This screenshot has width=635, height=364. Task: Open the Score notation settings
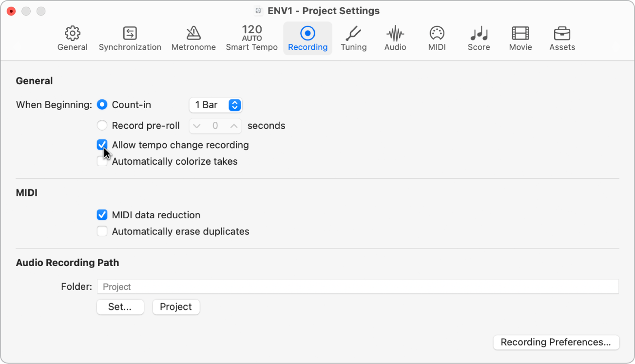[479, 38]
